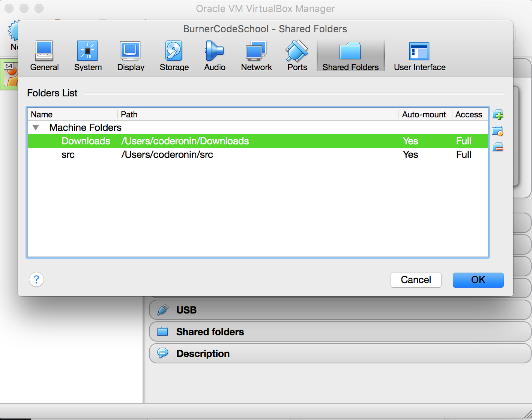Click the Full access value for Downloads
The width and height of the screenshot is (532, 420).
coord(464,141)
